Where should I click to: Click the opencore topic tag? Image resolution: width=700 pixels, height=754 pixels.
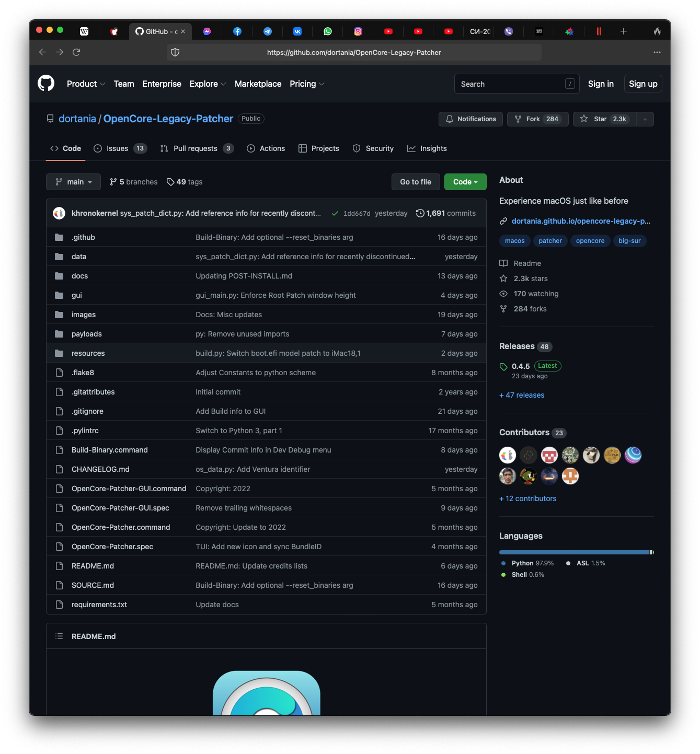(590, 241)
